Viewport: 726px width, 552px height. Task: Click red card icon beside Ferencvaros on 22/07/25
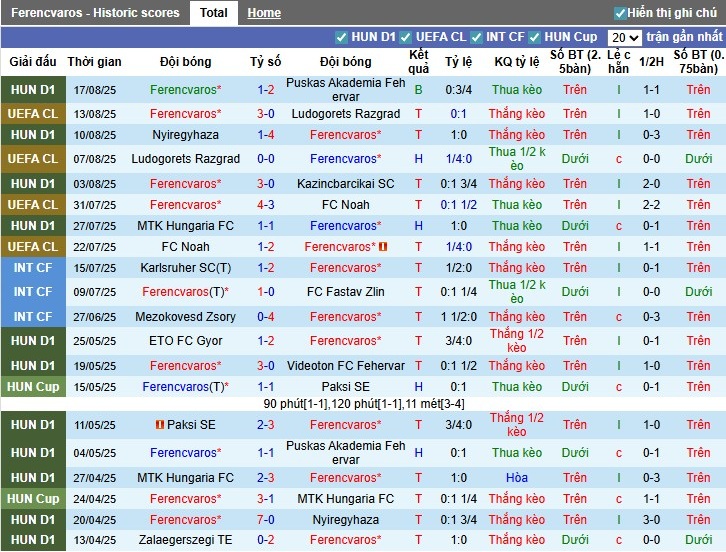point(383,247)
